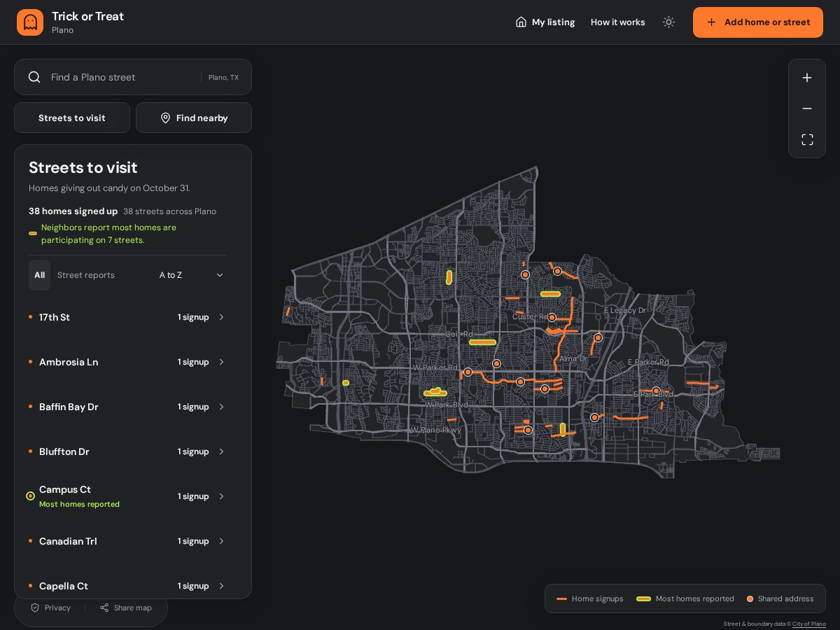Click the Share map icon

tap(104, 608)
